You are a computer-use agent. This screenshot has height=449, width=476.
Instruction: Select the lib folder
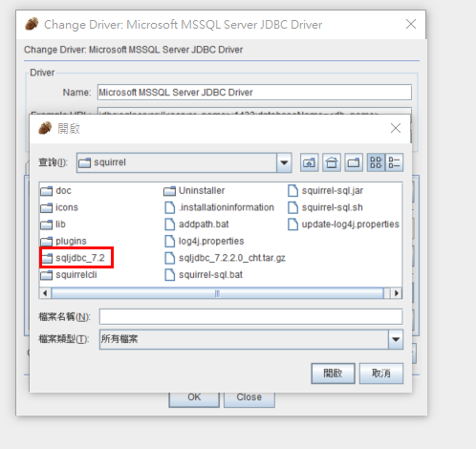click(54, 224)
